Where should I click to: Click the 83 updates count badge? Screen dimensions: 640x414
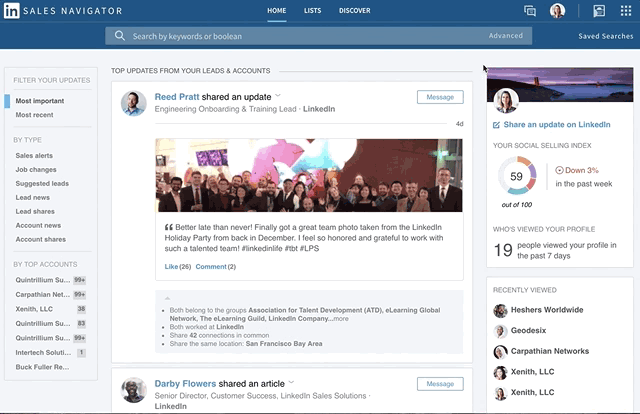(x=81, y=323)
